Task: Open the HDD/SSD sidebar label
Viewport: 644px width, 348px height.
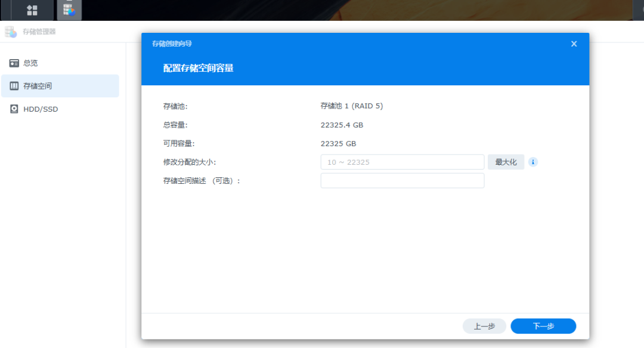Action: [x=41, y=109]
